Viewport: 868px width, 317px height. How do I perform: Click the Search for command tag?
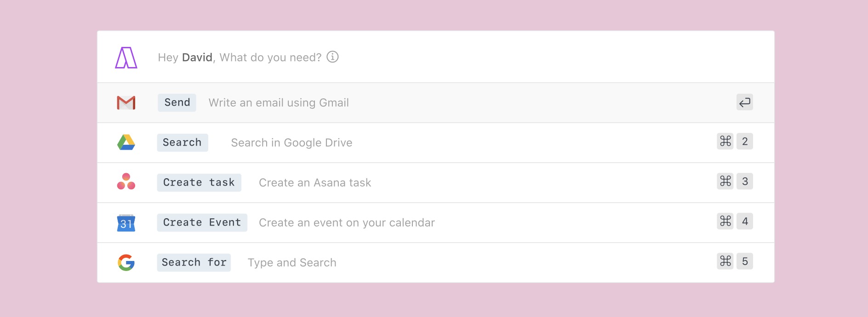coord(194,262)
